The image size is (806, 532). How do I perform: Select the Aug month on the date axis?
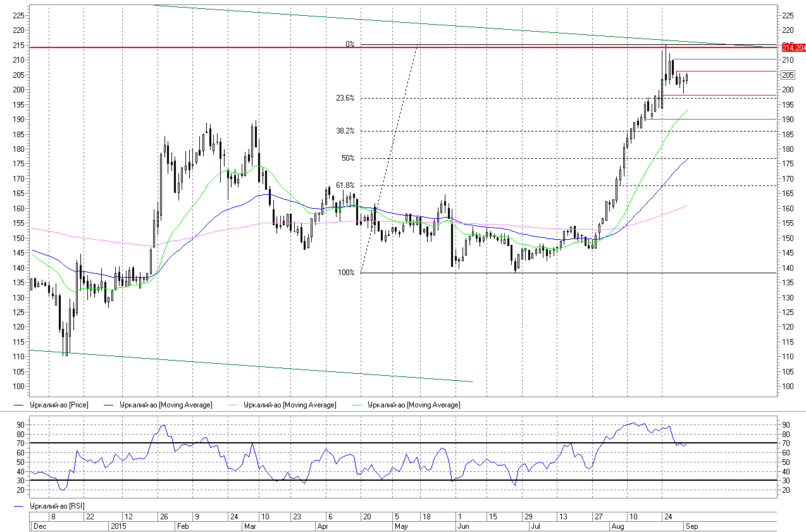[618, 526]
